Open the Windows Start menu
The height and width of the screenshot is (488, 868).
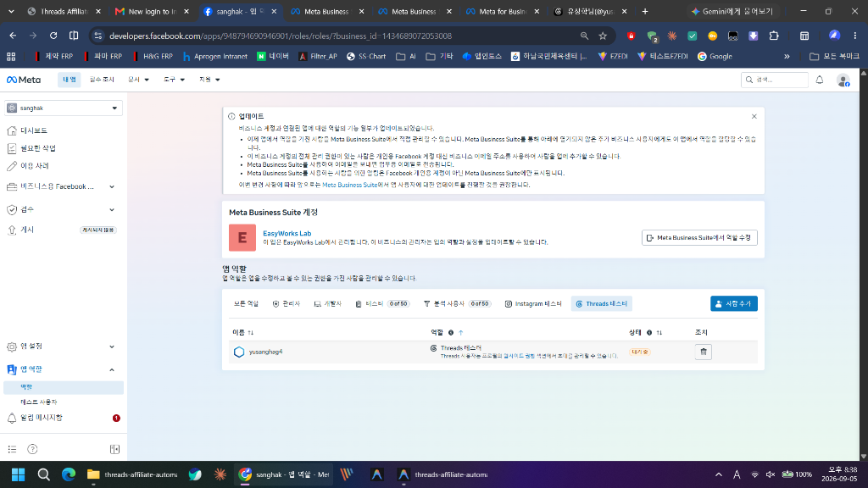pos(19,474)
